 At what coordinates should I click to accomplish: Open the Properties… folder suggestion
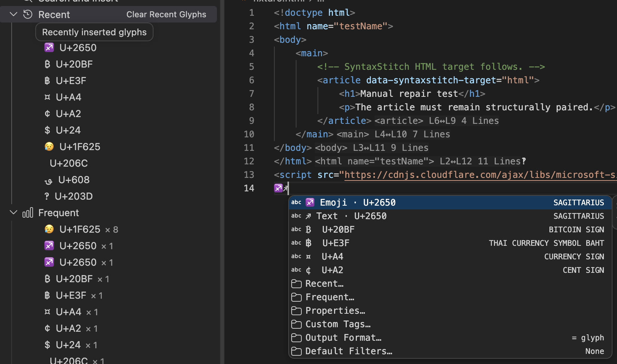(x=450, y=311)
